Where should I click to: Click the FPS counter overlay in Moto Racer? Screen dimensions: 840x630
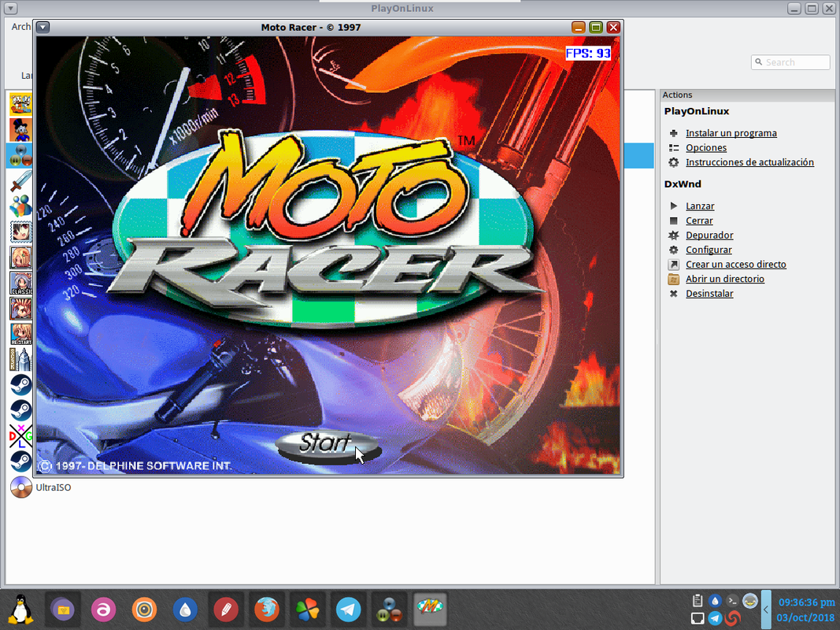click(x=588, y=53)
